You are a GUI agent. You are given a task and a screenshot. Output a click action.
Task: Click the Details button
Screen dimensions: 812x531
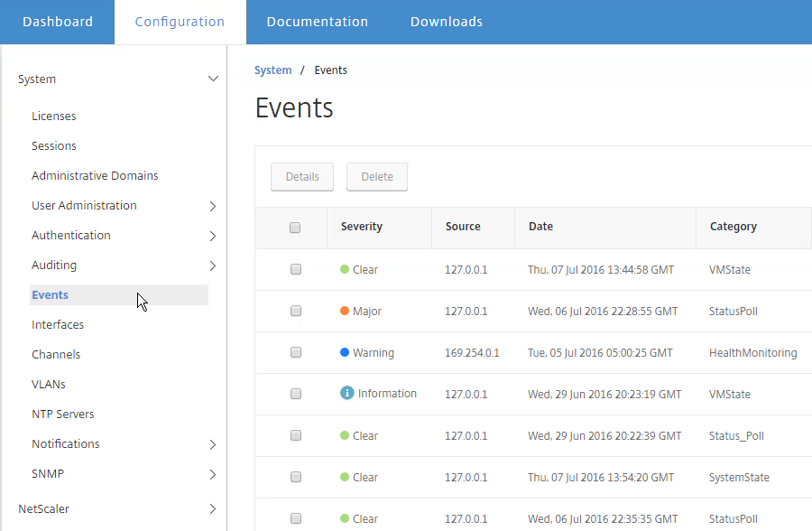tap(302, 177)
